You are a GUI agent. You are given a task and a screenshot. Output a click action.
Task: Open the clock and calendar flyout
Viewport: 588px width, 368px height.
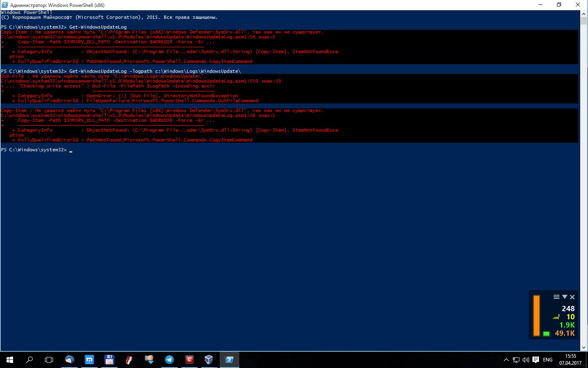(x=570, y=360)
